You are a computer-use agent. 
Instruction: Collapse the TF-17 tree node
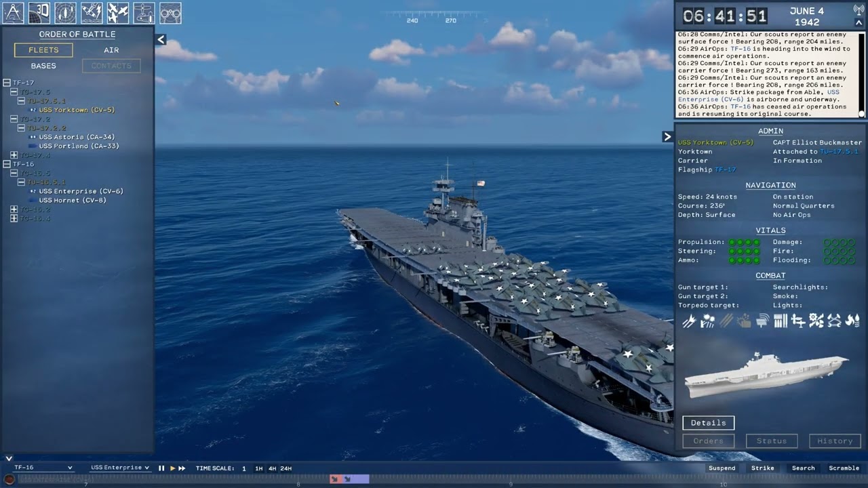coord(7,83)
